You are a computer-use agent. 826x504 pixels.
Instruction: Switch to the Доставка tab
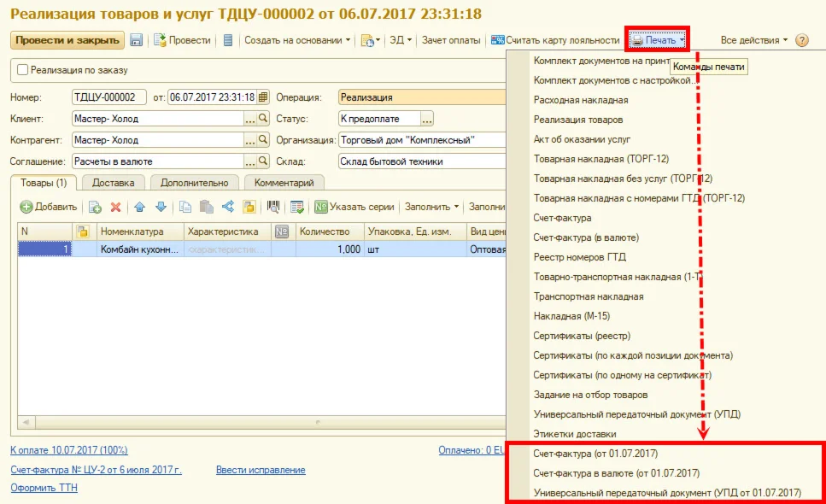pos(114,183)
